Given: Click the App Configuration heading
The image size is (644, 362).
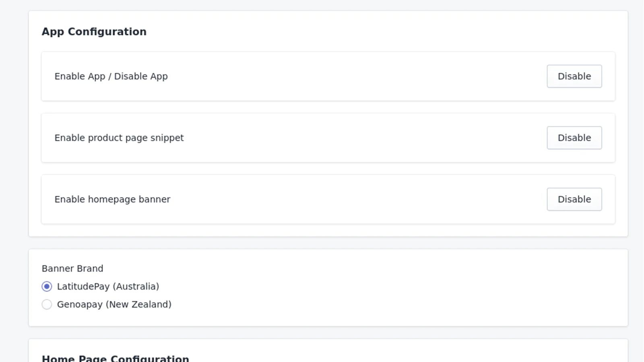Looking at the screenshot, I should (94, 32).
